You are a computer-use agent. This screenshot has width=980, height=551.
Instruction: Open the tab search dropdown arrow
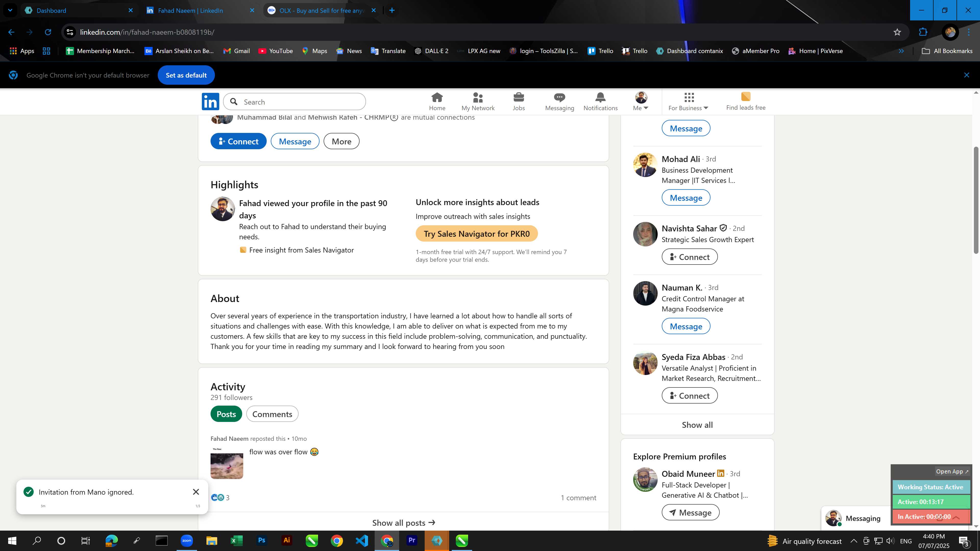(10, 10)
